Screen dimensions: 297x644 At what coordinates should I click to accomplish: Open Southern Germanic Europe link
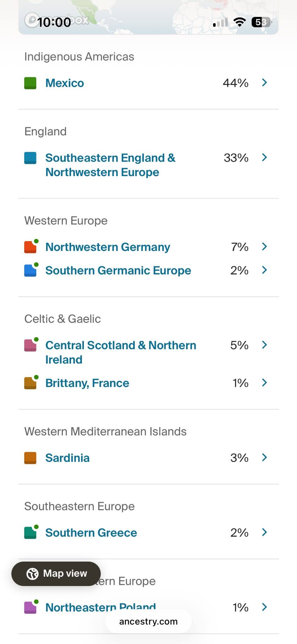pos(118,270)
